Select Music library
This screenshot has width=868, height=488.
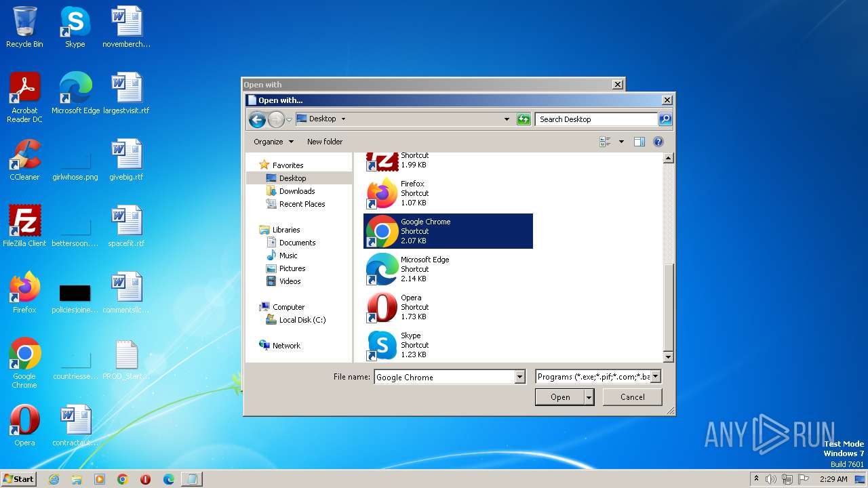(288, 256)
